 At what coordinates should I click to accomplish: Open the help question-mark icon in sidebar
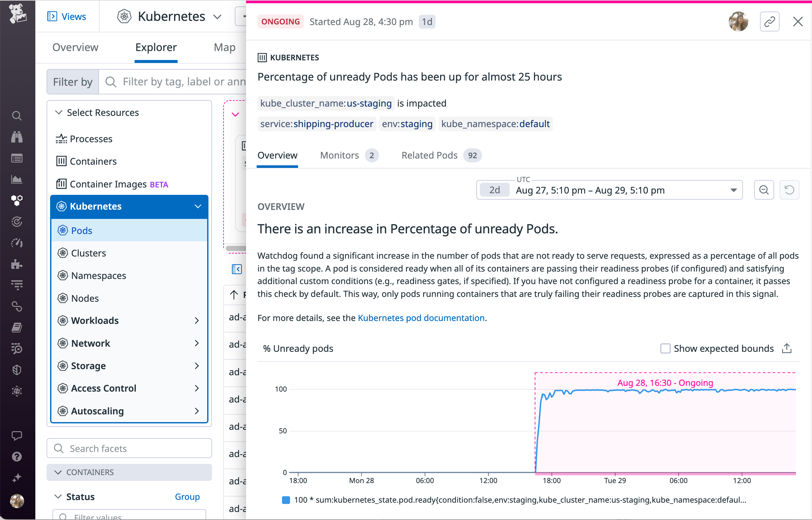(17, 456)
